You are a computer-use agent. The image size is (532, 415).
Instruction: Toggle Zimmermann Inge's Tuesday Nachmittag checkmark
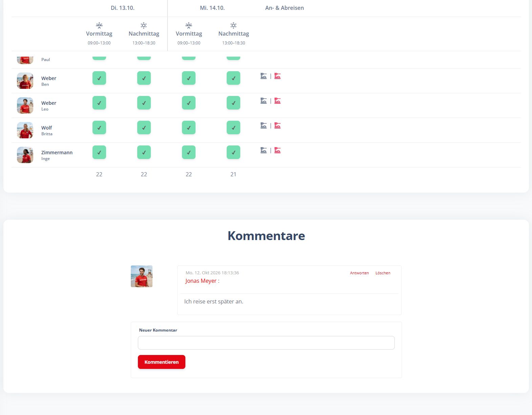tap(144, 152)
